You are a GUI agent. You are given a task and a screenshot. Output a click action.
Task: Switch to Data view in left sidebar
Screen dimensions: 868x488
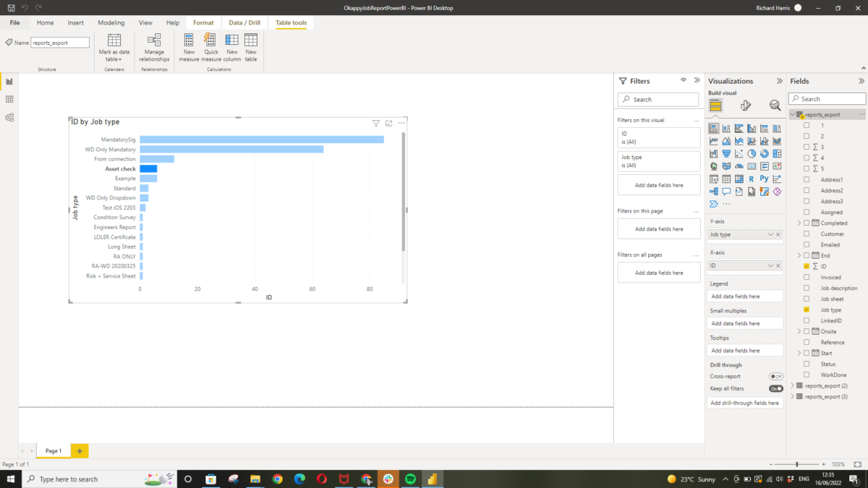click(9, 100)
